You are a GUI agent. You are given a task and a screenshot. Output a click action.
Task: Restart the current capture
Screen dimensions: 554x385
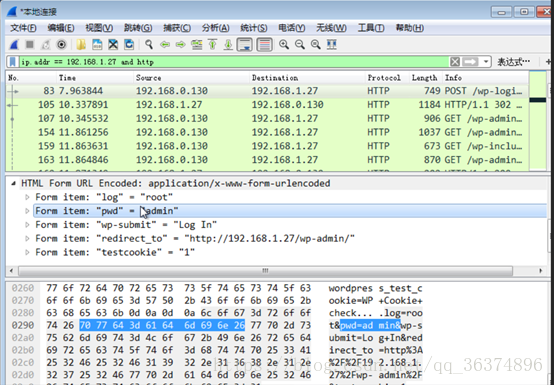coord(46,45)
